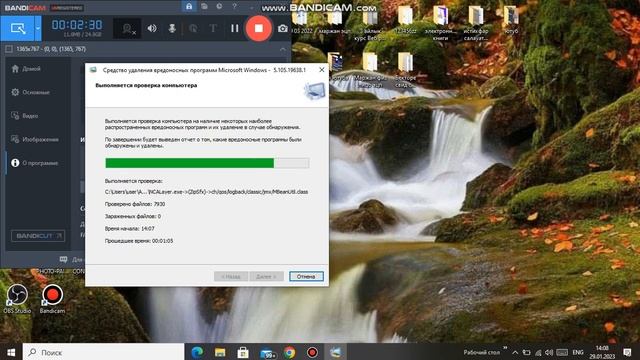Open Google Chrome from taskbar
The width and height of the screenshot is (640, 360).
(289, 352)
